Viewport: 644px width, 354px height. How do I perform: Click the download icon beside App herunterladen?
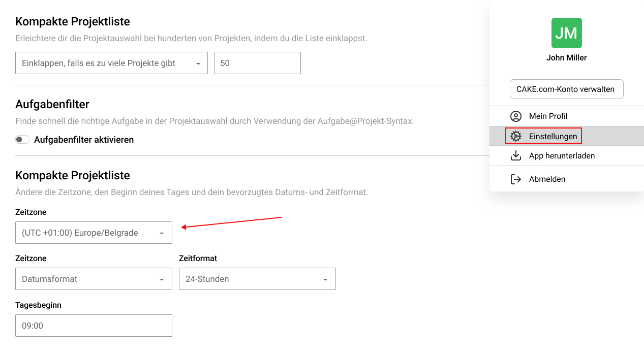click(516, 156)
